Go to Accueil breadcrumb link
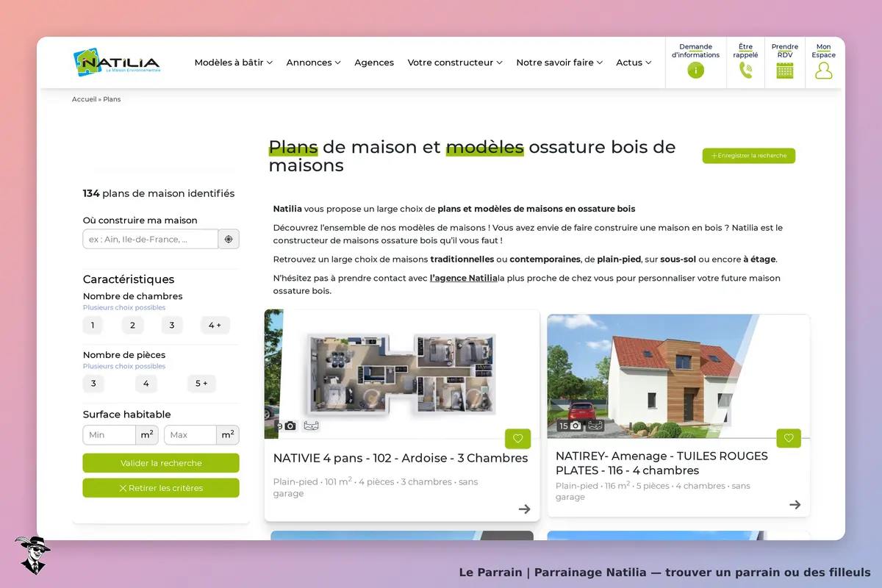Viewport: 882px width, 588px height. point(84,99)
